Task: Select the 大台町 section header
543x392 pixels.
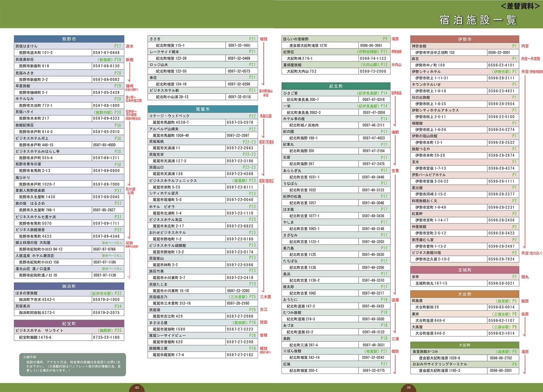Action: point(465,294)
